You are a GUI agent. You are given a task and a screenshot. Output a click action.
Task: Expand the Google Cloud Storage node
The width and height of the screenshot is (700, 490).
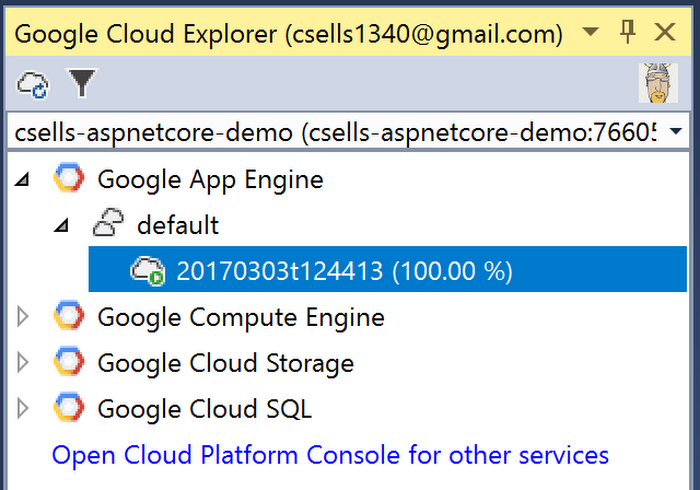22,362
